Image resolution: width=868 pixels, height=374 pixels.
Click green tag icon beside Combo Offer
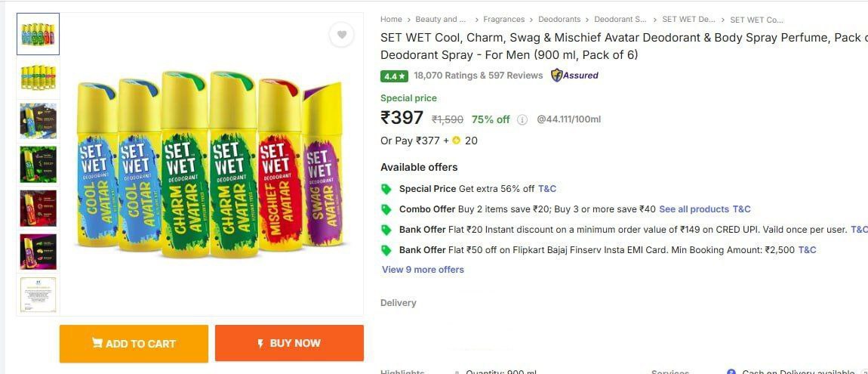coord(386,209)
